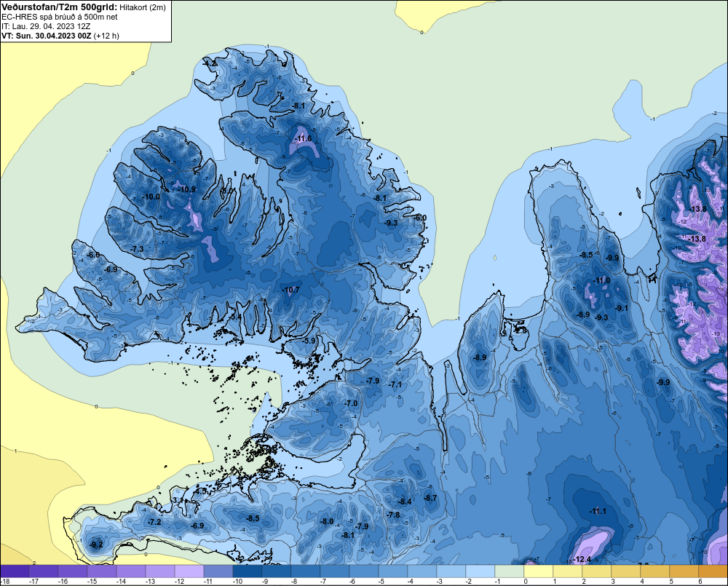Click the legend swatch above the -5 label
Image resolution: width=728 pixels, height=586 pixels.
(x=393, y=571)
